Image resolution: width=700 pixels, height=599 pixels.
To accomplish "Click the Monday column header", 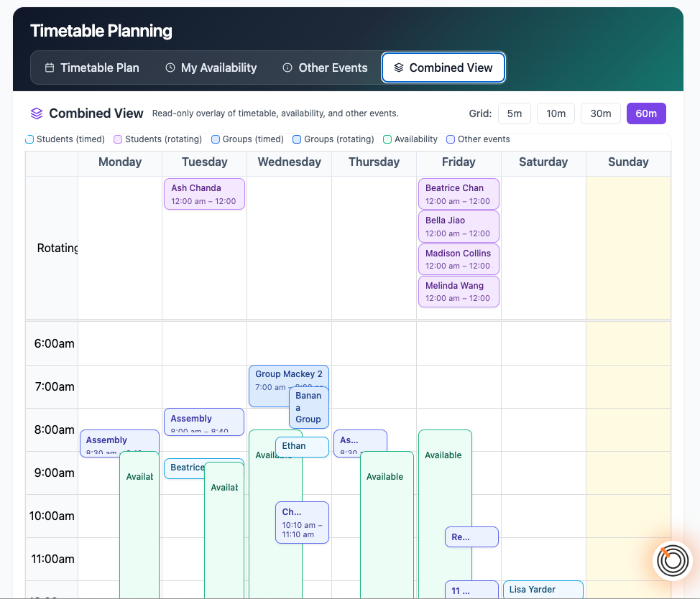I will coord(120,162).
